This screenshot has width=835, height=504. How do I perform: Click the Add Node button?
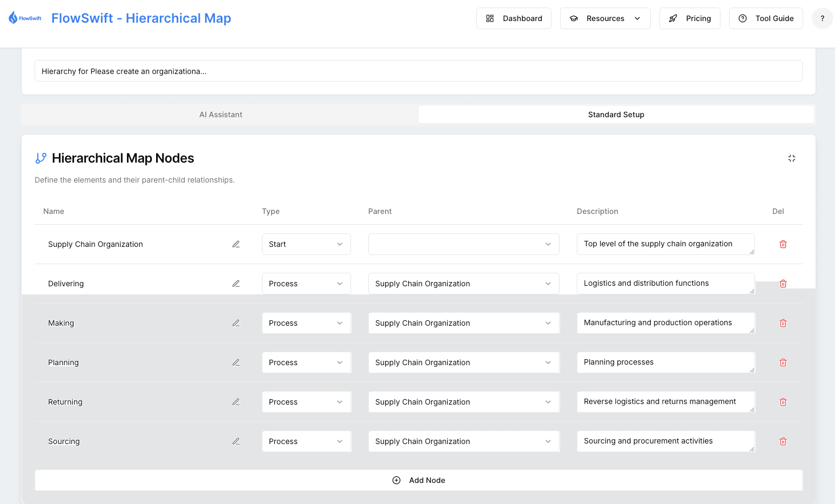tap(419, 480)
